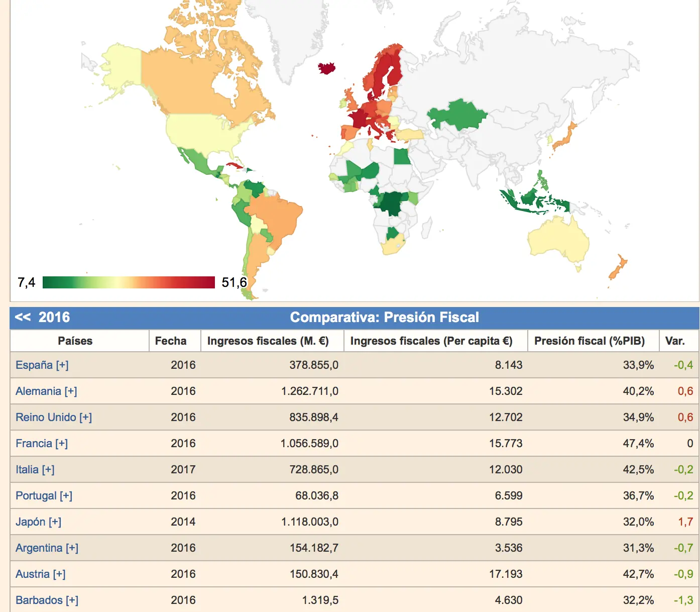Viewport: 700px width, 612px height.
Task: Open Italia country link
Action: click(27, 469)
